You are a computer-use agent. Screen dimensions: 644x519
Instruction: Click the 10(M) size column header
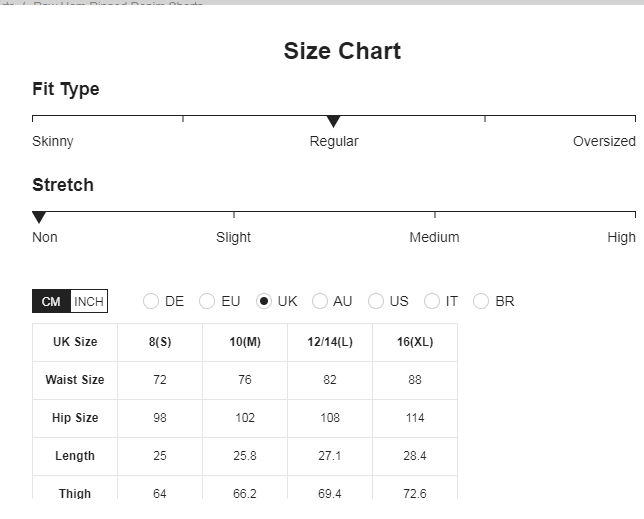(x=245, y=342)
